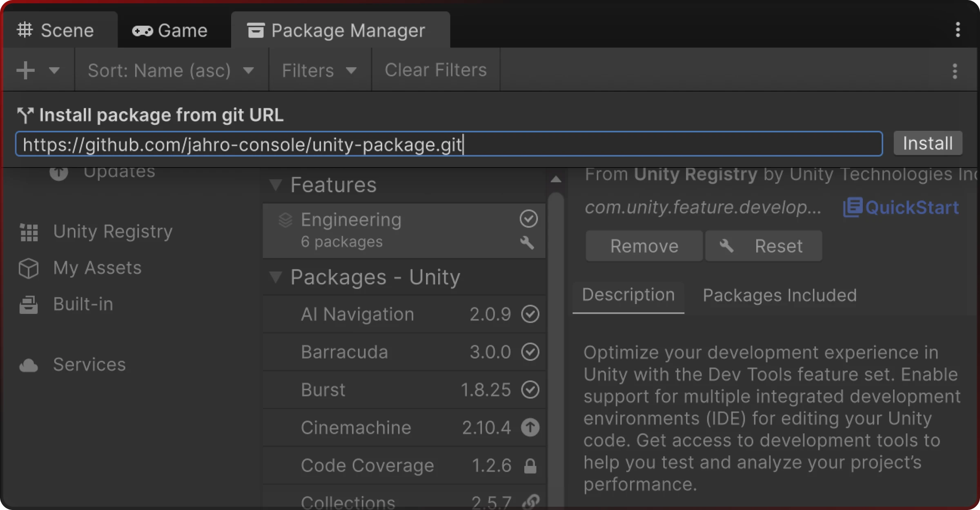Screen dimensions: 980x510
Task: Switch to the Game tab
Action: click(x=170, y=31)
